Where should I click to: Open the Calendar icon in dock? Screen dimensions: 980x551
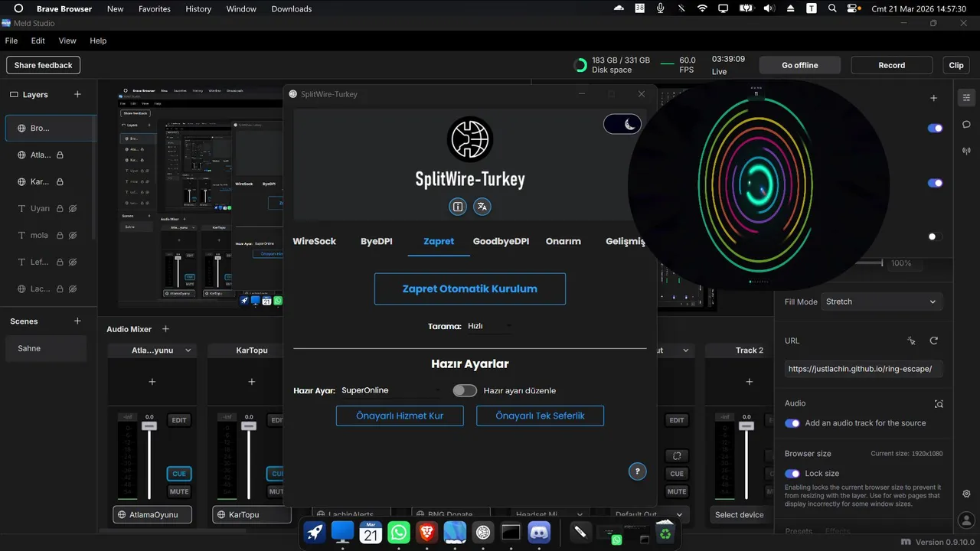(x=371, y=533)
